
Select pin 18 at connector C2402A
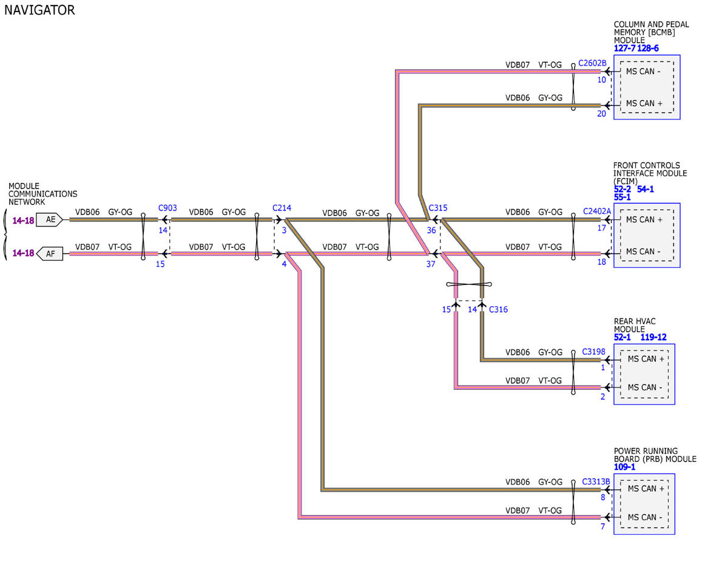click(x=602, y=262)
